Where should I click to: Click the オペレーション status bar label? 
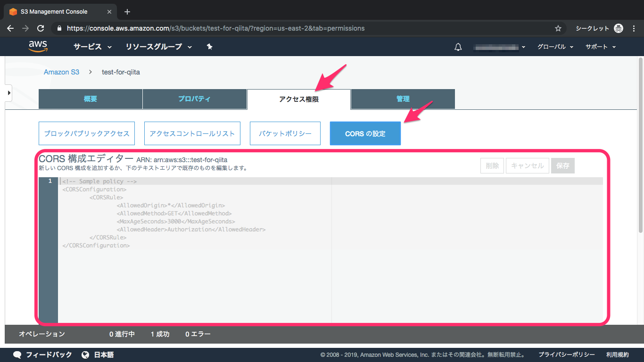tap(42, 334)
